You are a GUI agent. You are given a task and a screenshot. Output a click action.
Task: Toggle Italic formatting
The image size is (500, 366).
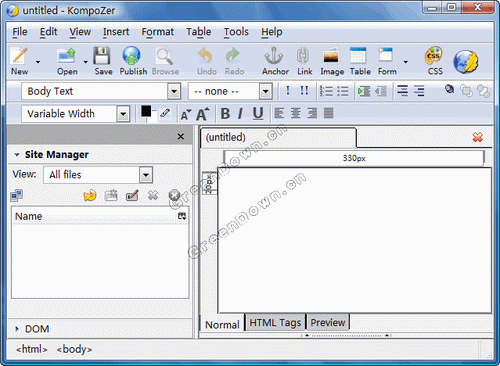(x=240, y=114)
